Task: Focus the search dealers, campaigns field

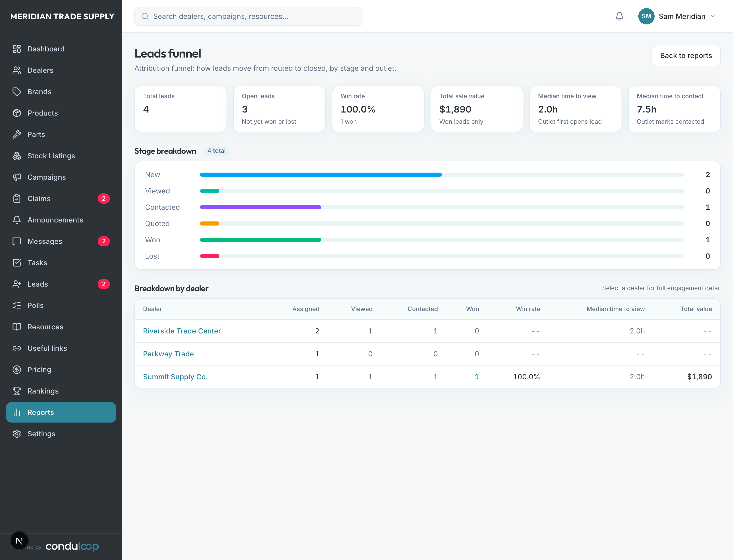Action: click(248, 16)
